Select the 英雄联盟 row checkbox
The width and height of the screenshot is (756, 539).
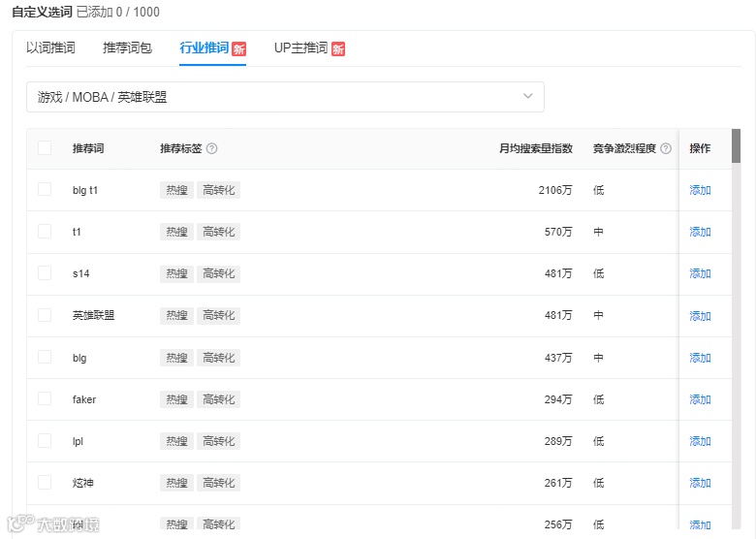(x=45, y=315)
